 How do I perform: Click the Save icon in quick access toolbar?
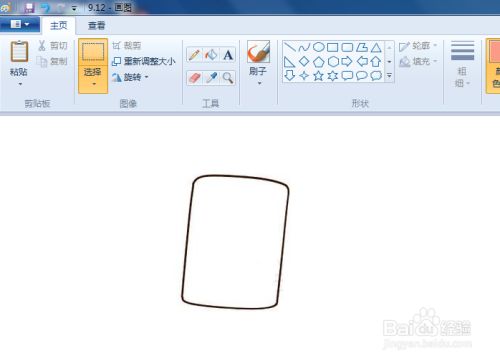coord(29,7)
